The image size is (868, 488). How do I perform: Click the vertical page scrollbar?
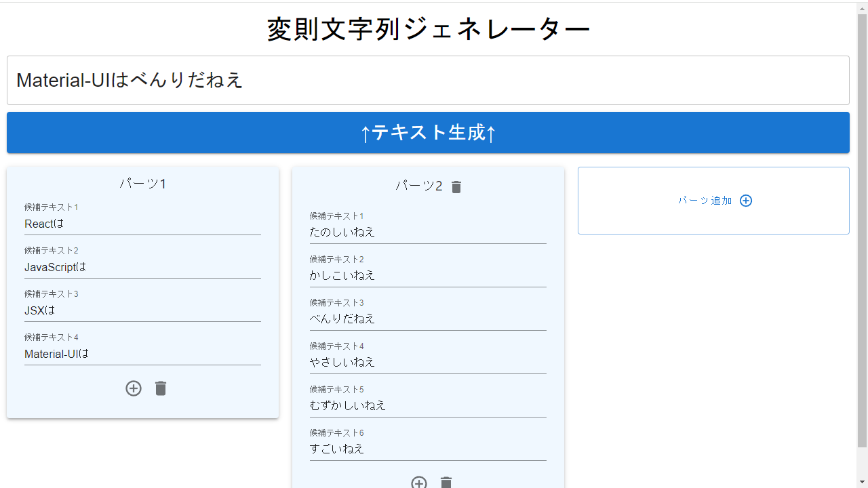pyautogui.click(x=862, y=230)
